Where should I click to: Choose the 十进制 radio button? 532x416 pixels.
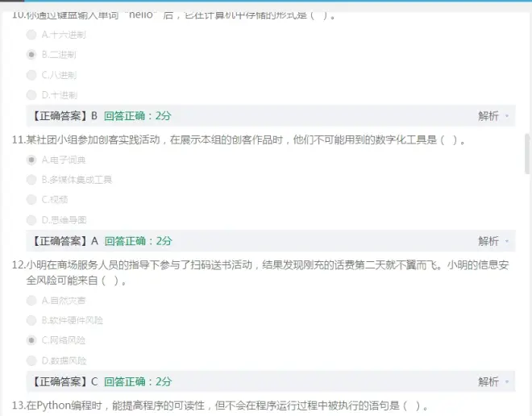tap(31, 95)
